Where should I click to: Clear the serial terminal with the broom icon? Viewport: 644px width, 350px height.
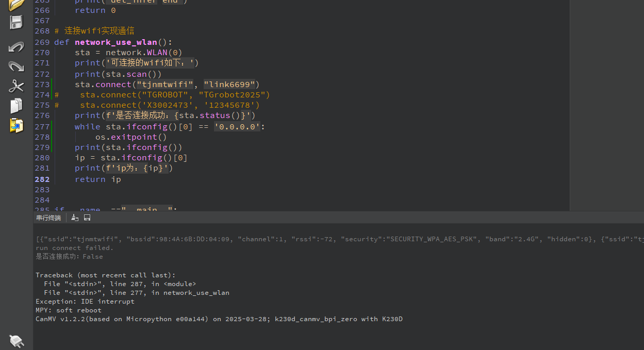click(x=75, y=218)
